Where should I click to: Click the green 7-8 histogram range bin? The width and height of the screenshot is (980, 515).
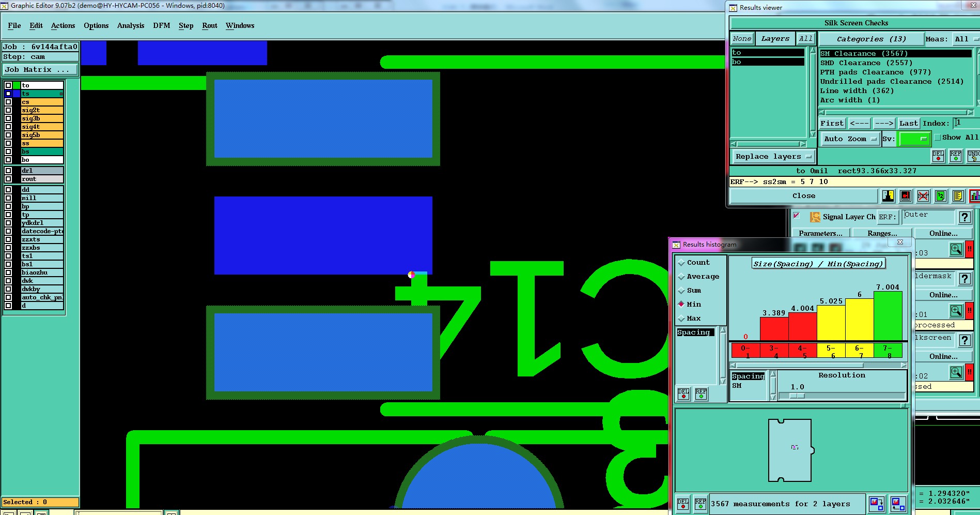pos(888,351)
